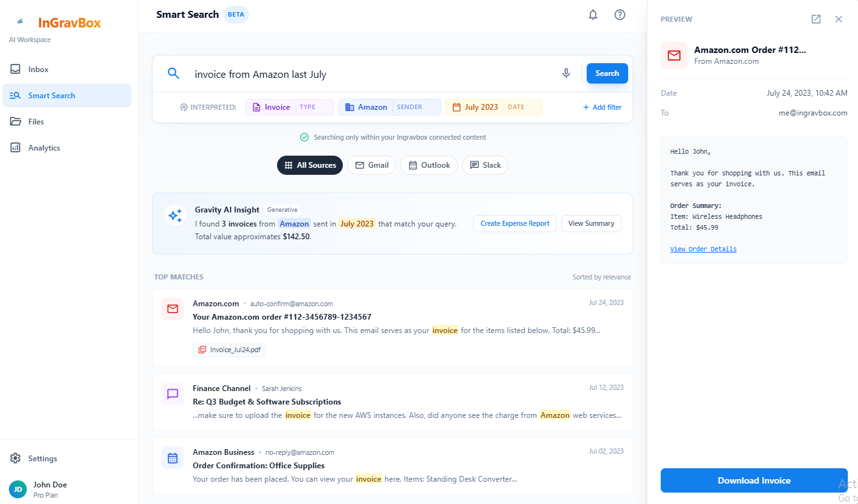Open notifications bell icon

click(x=593, y=15)
